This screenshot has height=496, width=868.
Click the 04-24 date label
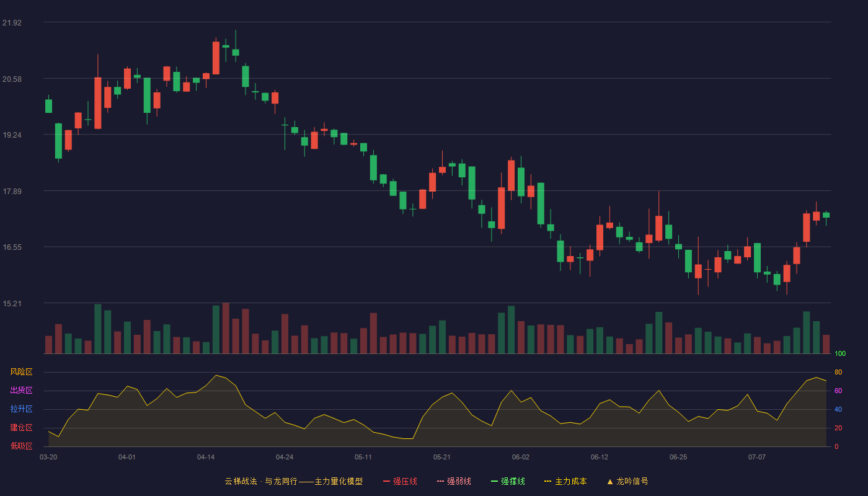[x=285, y=457]
